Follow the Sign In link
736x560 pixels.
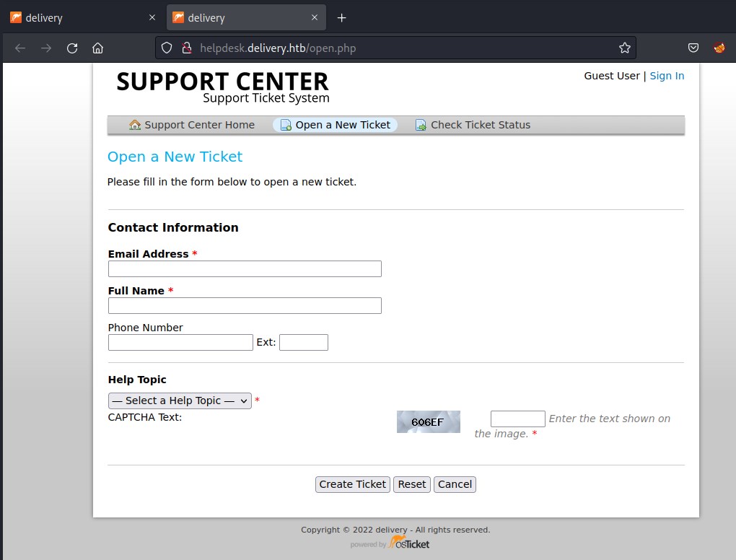pyautogui.click(x=667, y=76)
